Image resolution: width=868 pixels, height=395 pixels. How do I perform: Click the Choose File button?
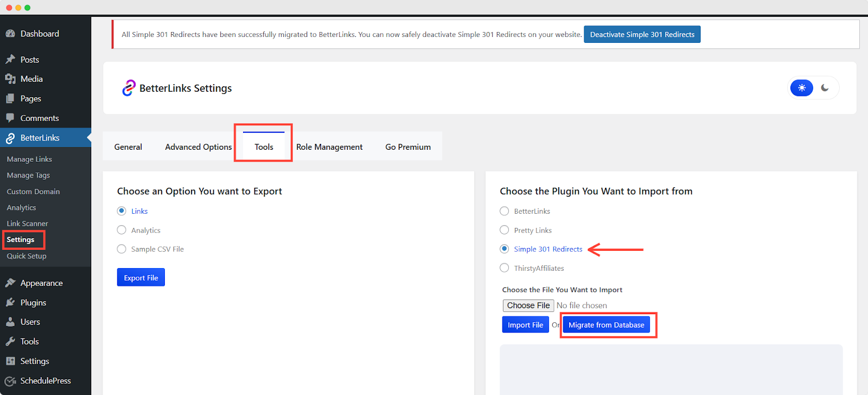tap(528, 305)
